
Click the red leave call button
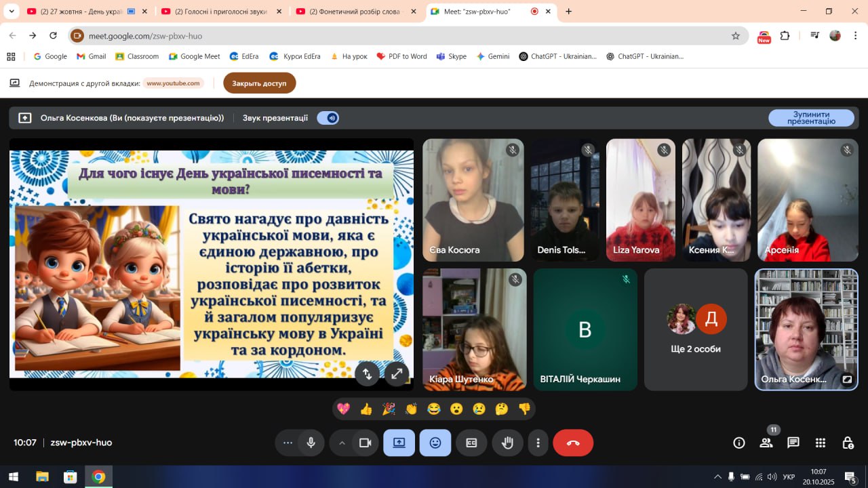(573, 443)
